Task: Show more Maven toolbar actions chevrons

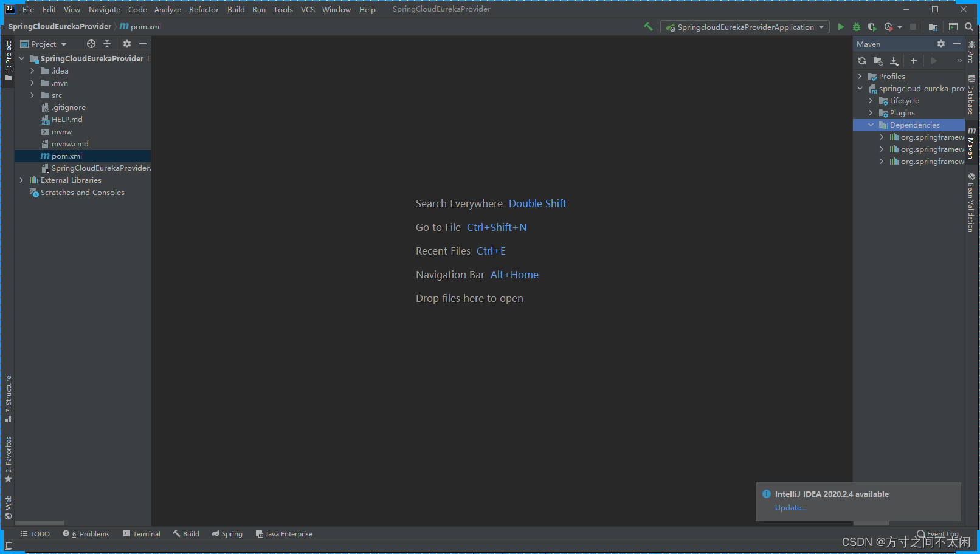Action: coord(959,61)
